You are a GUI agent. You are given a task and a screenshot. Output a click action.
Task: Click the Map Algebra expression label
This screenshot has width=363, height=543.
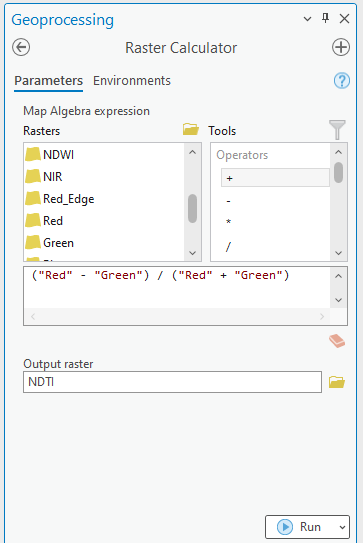[x=86, y=111]
